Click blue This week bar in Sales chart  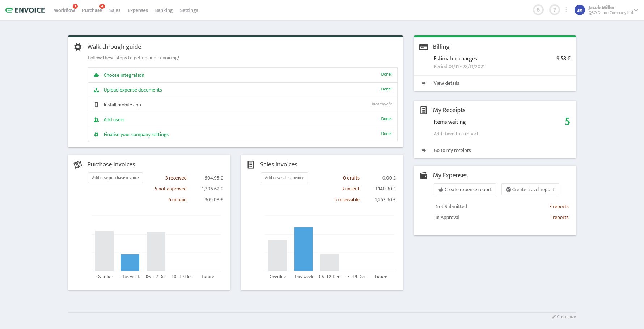tap(303, 249)
